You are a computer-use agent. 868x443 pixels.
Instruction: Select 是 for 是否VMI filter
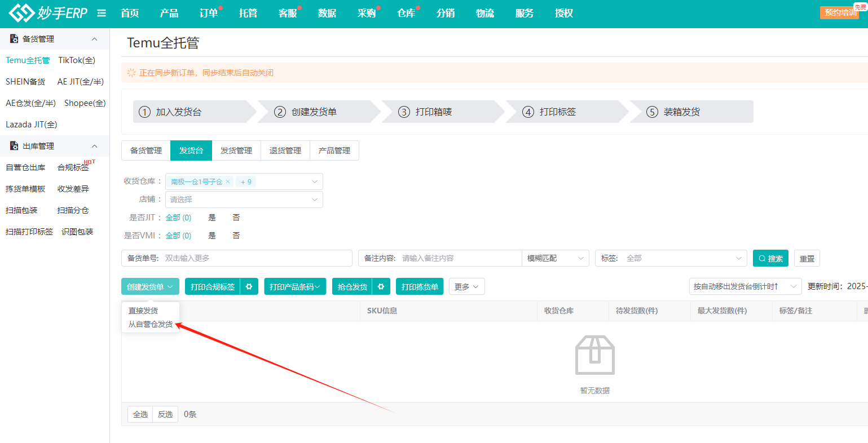click(x=212, y=236)
